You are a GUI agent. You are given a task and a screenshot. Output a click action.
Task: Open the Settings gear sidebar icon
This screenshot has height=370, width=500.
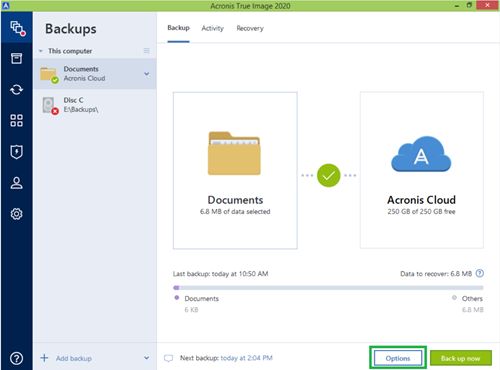tap(16, 214)
